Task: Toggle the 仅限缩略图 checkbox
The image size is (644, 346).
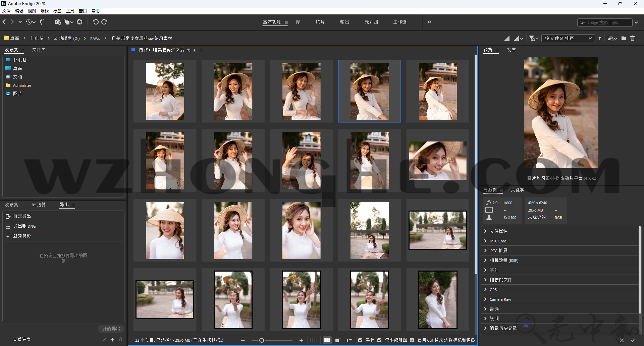Action: click(x=379, y=340)
